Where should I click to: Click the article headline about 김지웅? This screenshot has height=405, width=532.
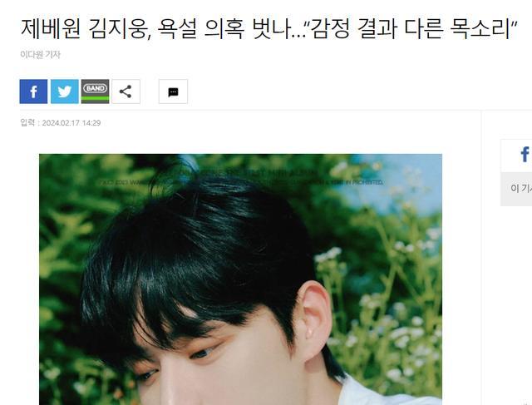click(268, 28)
